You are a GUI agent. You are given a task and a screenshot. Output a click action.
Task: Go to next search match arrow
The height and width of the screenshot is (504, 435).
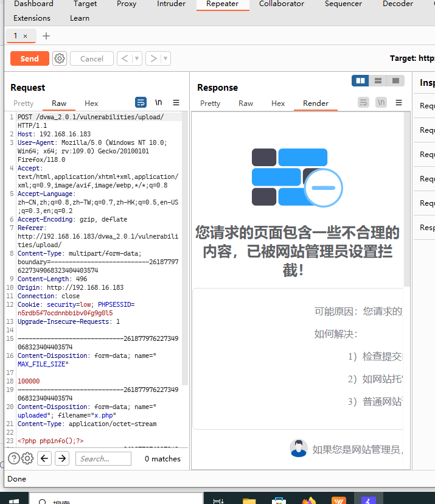[x=62, y=458]
